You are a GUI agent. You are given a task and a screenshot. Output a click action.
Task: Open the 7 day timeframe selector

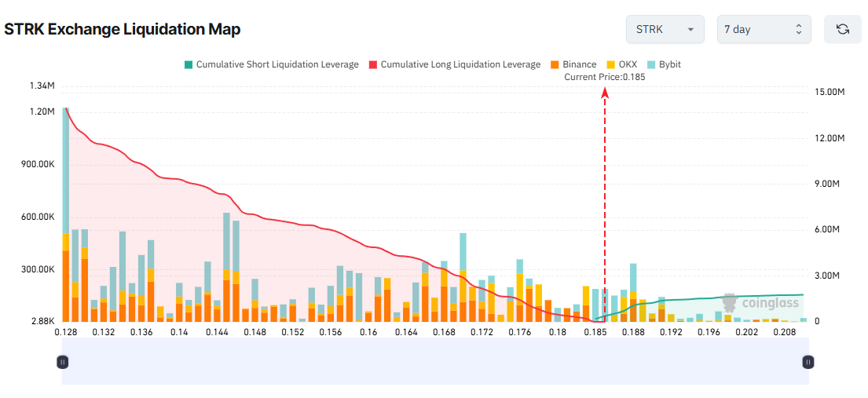tap(764, 29)
